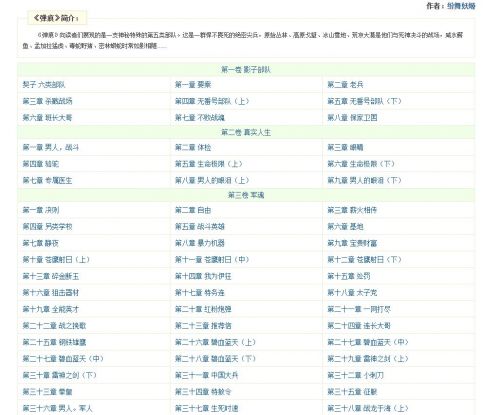Open 第八章 保家卫国 chapter
Screen dimensions: 500x415
pyautogui.click(x=352, y=118)
